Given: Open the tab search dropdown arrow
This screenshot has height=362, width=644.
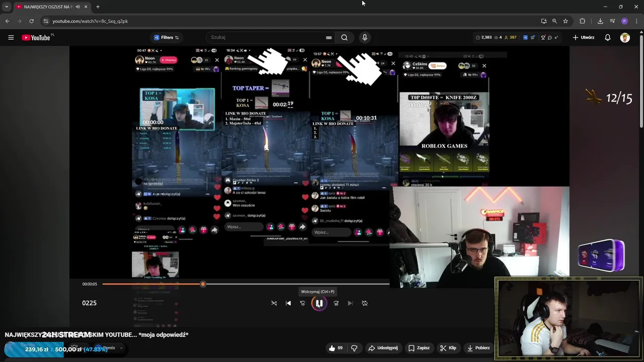Looking at the screenshot, I should tap(6, 7).
